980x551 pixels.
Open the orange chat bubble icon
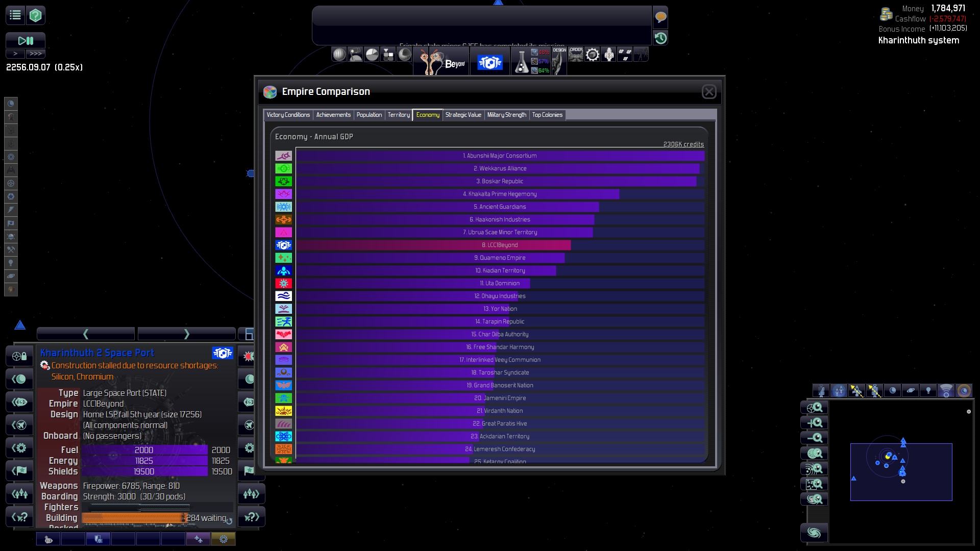tap(660, 17)
